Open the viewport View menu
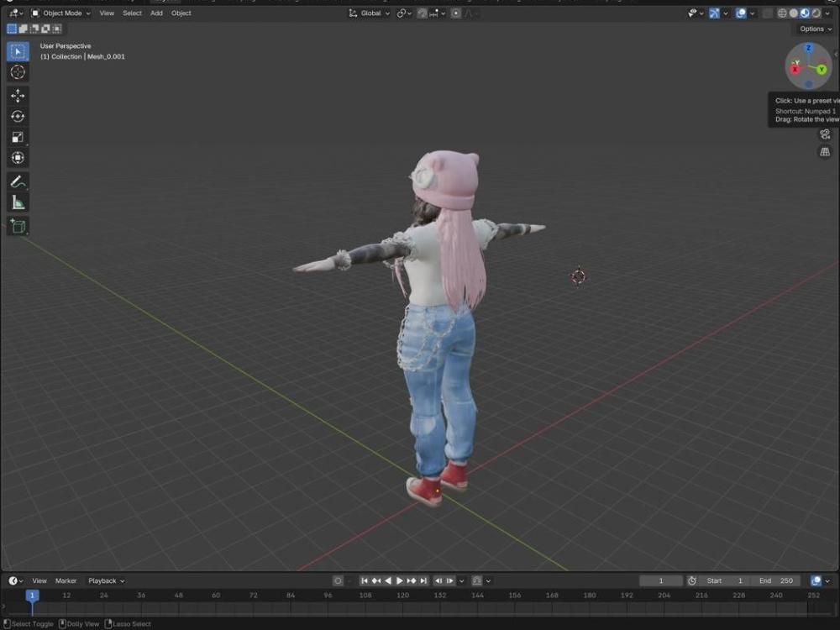Viewport: 840px width, 630px height. click(107, 13)
